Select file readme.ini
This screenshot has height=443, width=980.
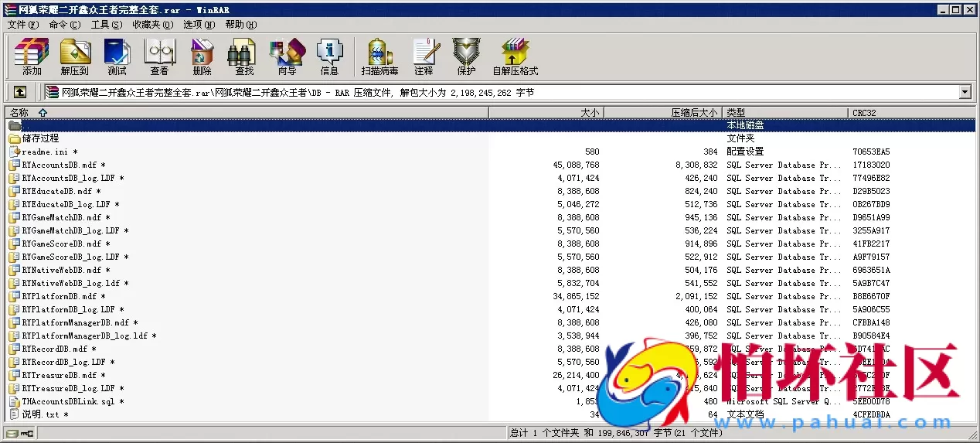click(x=490, y=152)
